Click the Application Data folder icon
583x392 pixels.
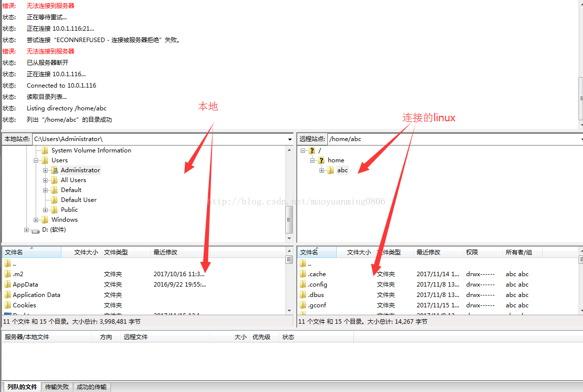8,294
